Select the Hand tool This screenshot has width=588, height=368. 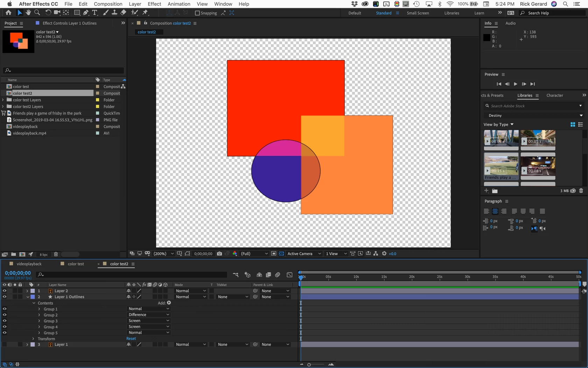(28, 13)
